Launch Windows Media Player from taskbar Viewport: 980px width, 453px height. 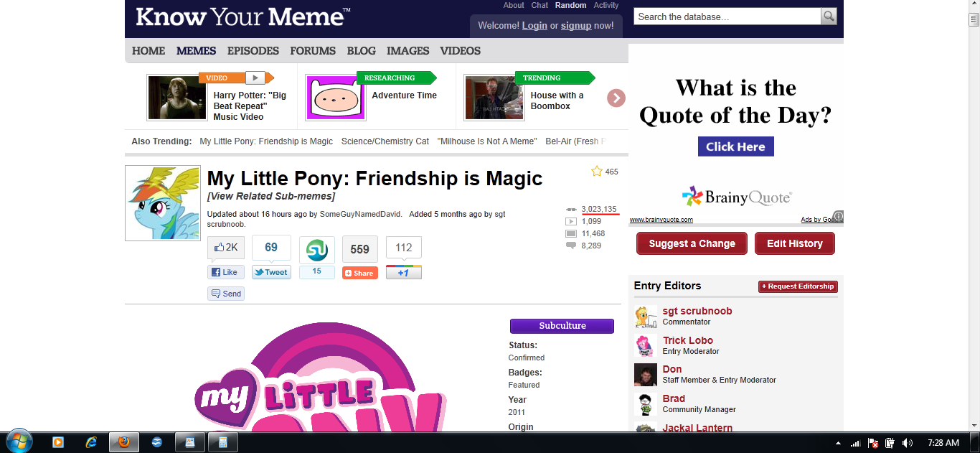point(58,442)
